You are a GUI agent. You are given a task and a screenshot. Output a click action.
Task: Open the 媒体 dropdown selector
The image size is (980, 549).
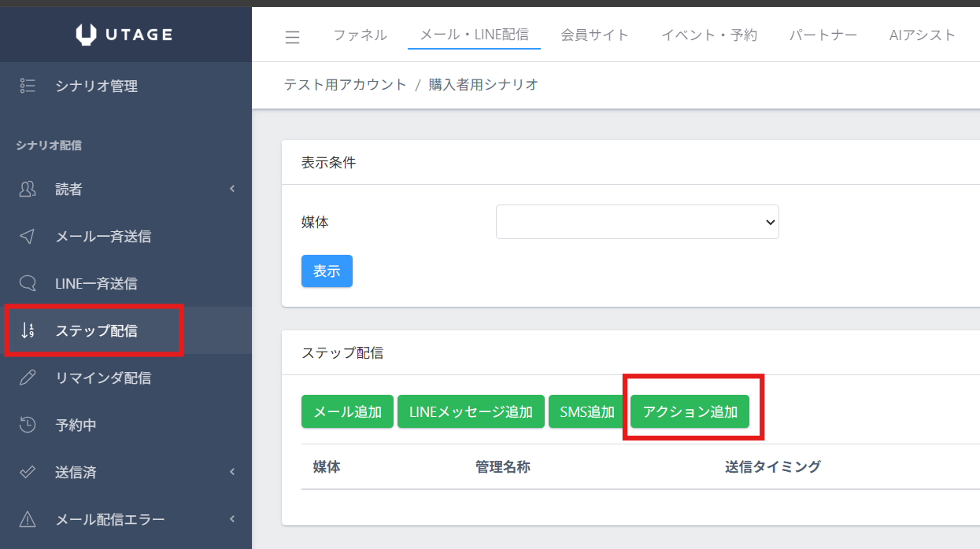637,222
